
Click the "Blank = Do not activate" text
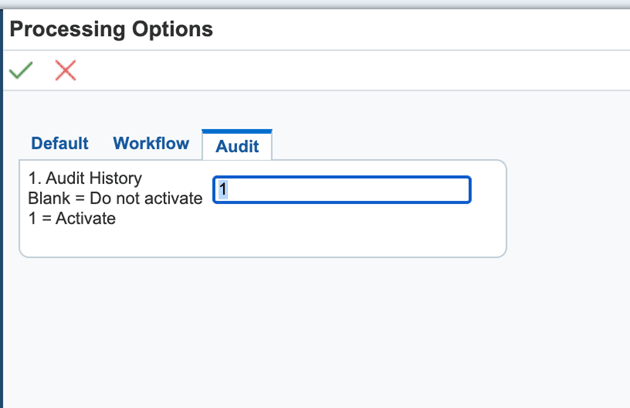point(115,199)
